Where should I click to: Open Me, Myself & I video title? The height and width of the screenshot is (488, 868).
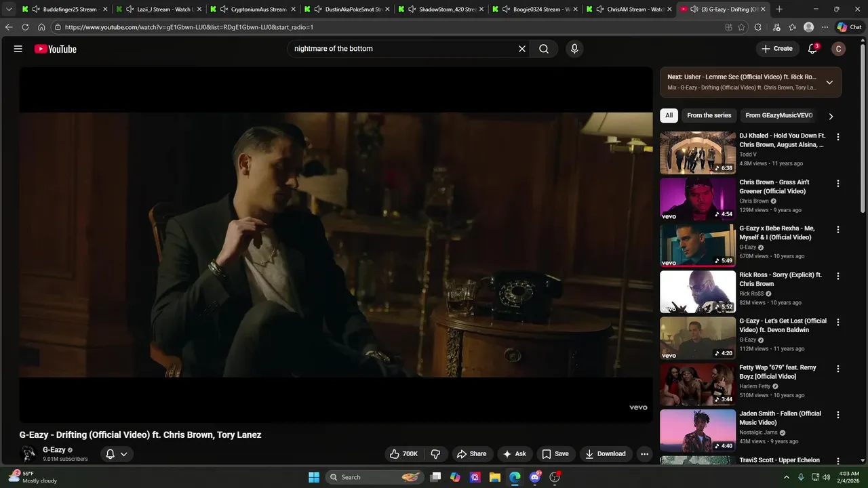[777, 232]
